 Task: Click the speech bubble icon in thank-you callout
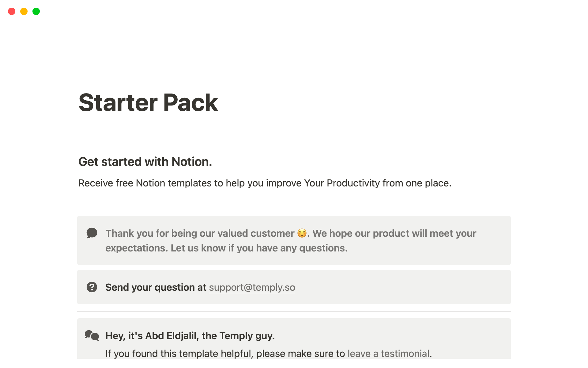tap(92, 233)
